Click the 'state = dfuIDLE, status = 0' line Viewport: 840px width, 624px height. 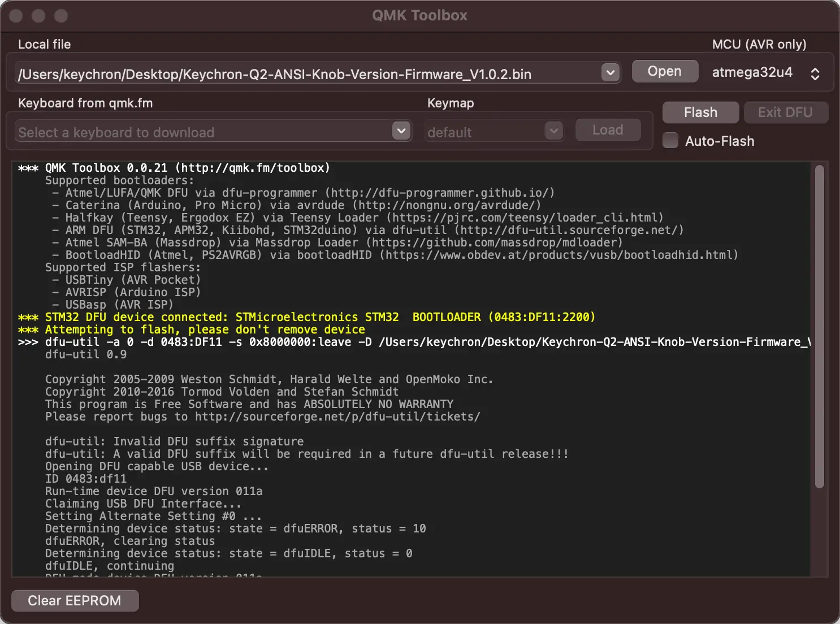tap(228, 553)
